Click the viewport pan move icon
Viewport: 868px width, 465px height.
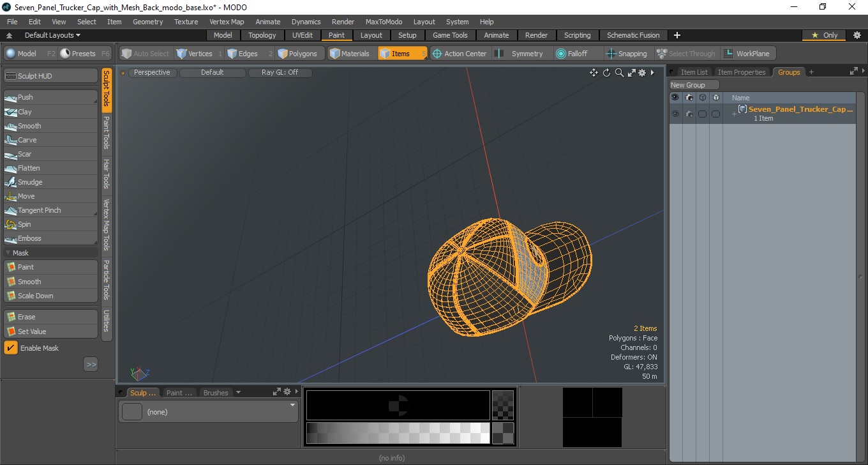(594, 73)
